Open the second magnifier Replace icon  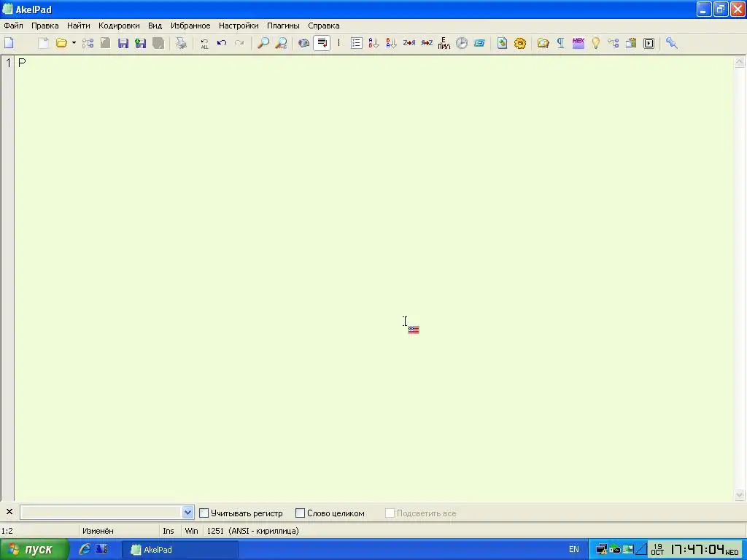tap(281, 43)
